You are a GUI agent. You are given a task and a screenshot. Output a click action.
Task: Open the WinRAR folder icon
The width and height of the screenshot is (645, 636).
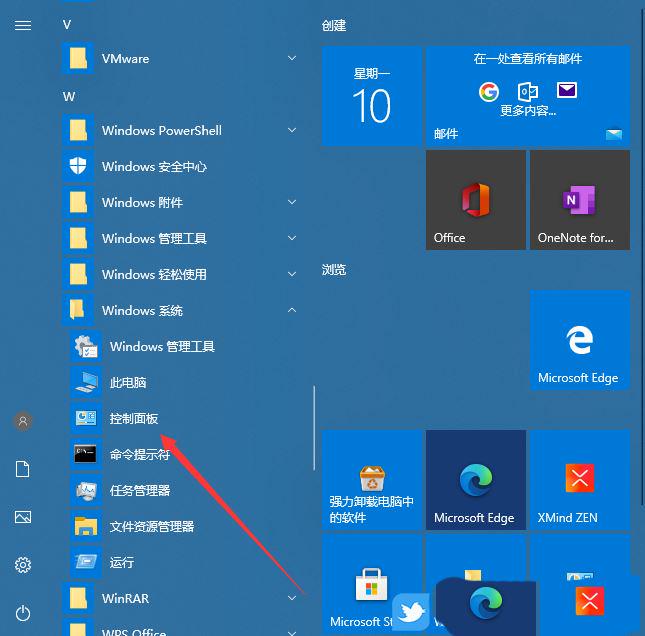point(78,598)
